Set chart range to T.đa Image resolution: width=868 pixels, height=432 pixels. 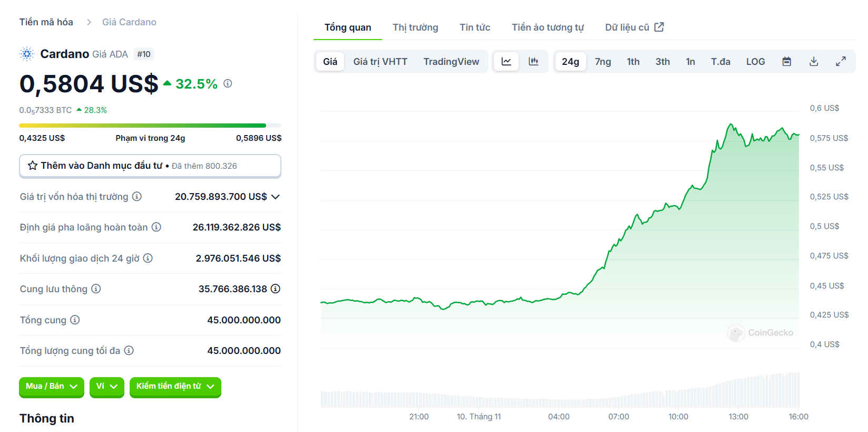720,62
